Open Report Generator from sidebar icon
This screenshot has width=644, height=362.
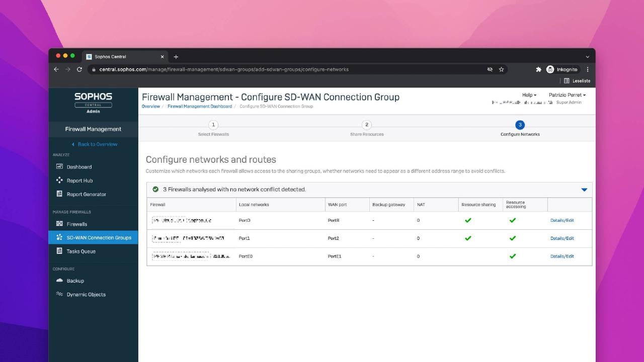tap(59, 194)
